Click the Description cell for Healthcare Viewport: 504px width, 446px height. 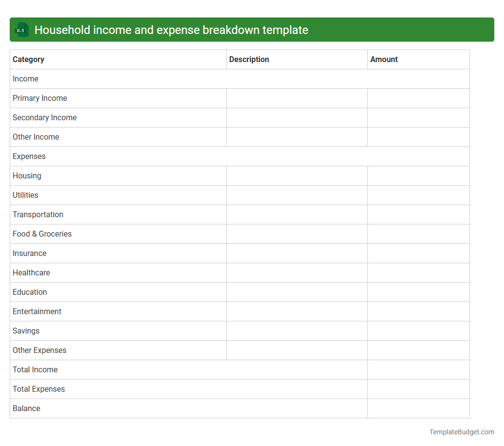(x=297, y=272)
